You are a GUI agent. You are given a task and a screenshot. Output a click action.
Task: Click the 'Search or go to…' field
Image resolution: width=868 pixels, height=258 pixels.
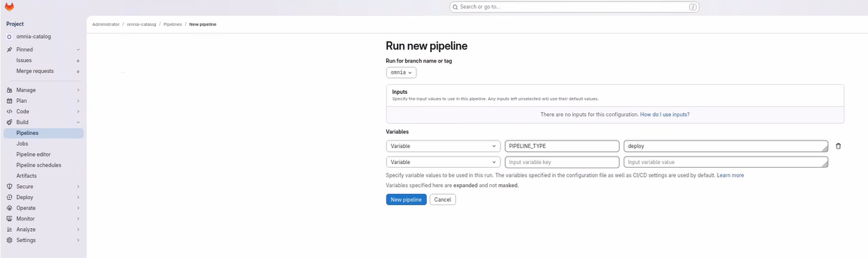tap(574, 7)
